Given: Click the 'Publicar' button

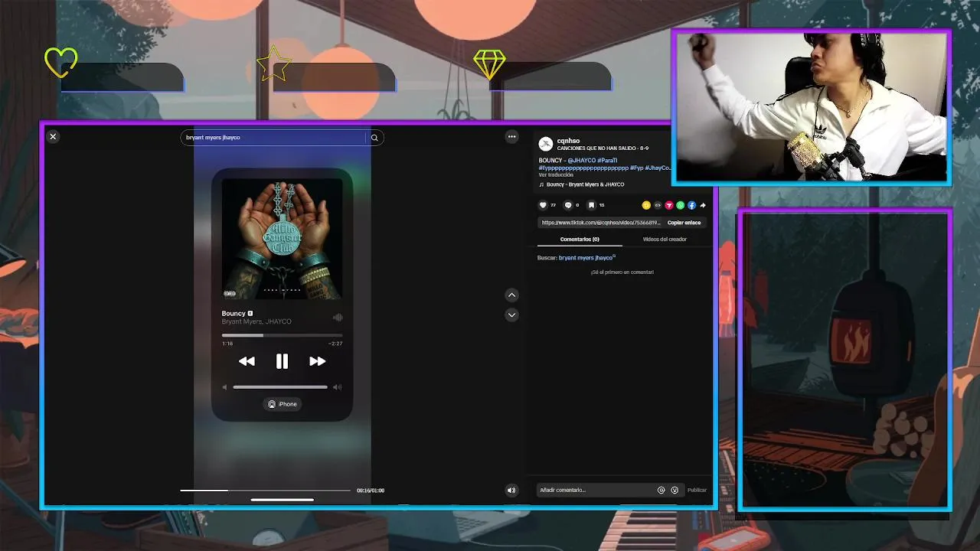Looking at the screenshot, I should coord(697,490).
